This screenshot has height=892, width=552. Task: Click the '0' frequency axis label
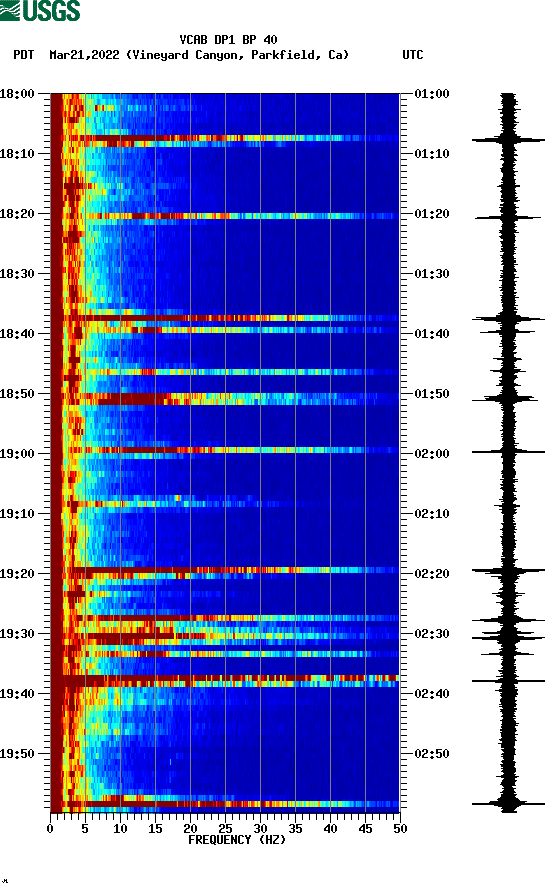pos(50,829)
